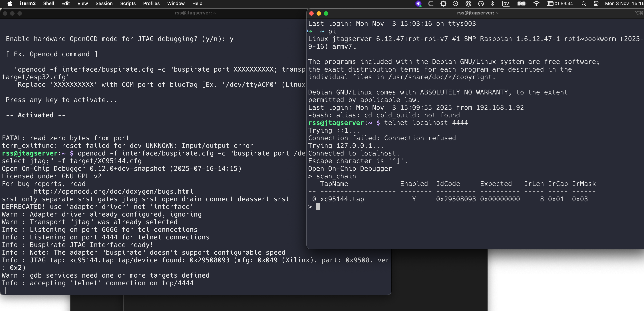Click the play circle menu bar icon
This screenshot has width=644, height=311.
coord(455,3)
